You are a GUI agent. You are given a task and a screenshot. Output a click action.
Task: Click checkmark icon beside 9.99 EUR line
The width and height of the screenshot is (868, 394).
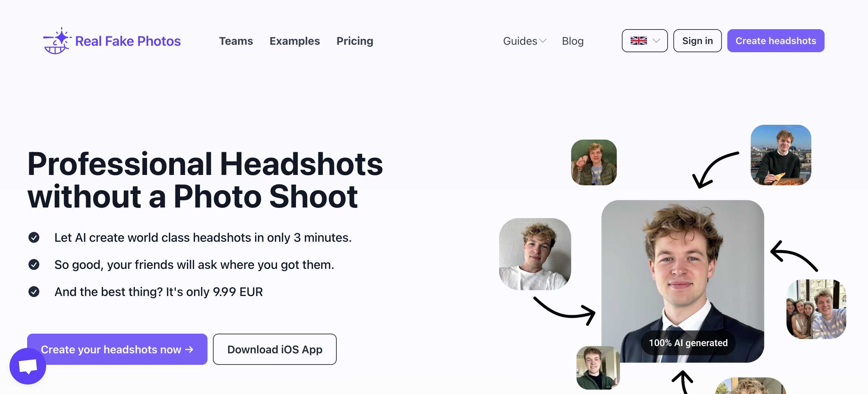34,292
